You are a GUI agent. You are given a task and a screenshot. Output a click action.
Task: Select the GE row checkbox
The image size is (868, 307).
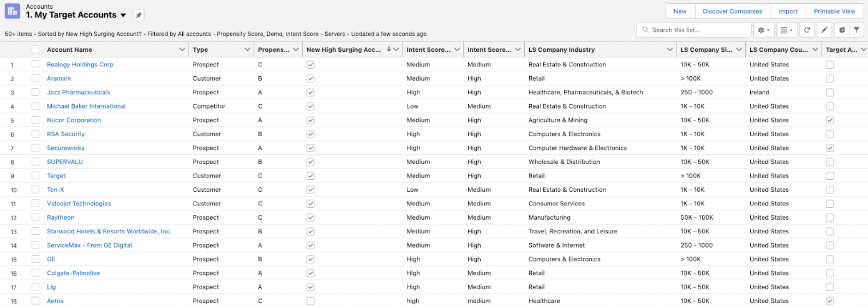pos(36,259)
